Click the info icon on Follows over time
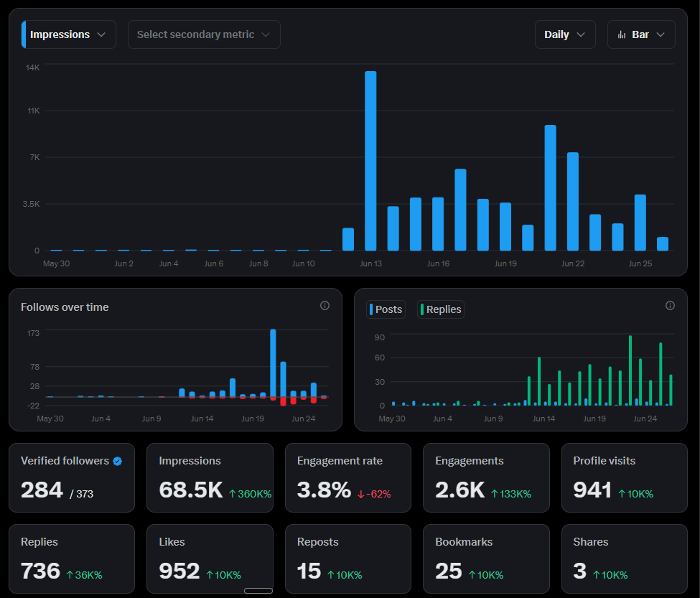Screen dimensions: 700x598 pyautogui.click(x=325, y=306)
